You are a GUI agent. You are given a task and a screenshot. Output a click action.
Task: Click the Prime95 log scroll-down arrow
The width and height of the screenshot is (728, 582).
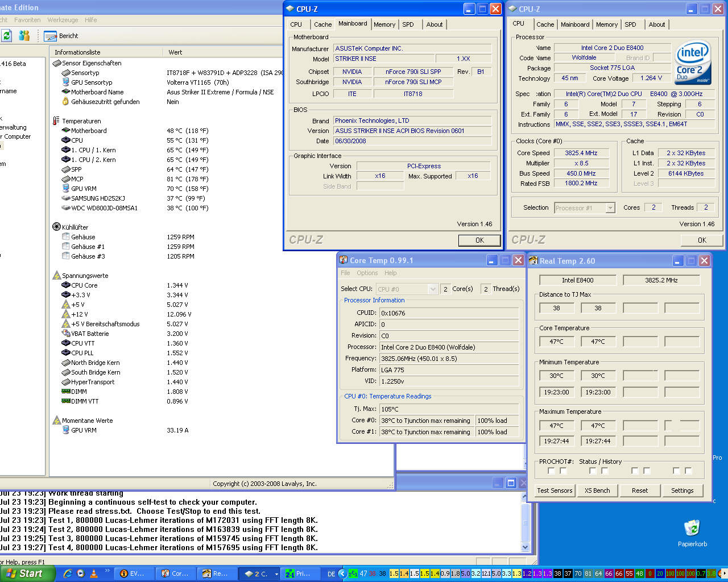click(525, 547)
